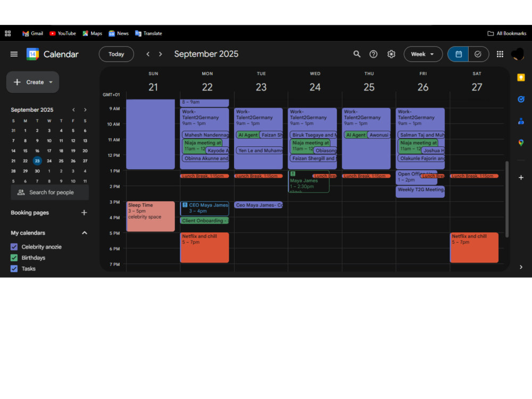Open Translate bookmark

pos(148,33)
